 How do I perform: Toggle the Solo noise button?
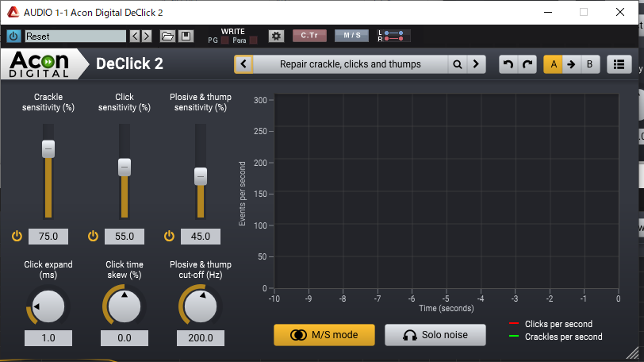[x=435, y=335]
